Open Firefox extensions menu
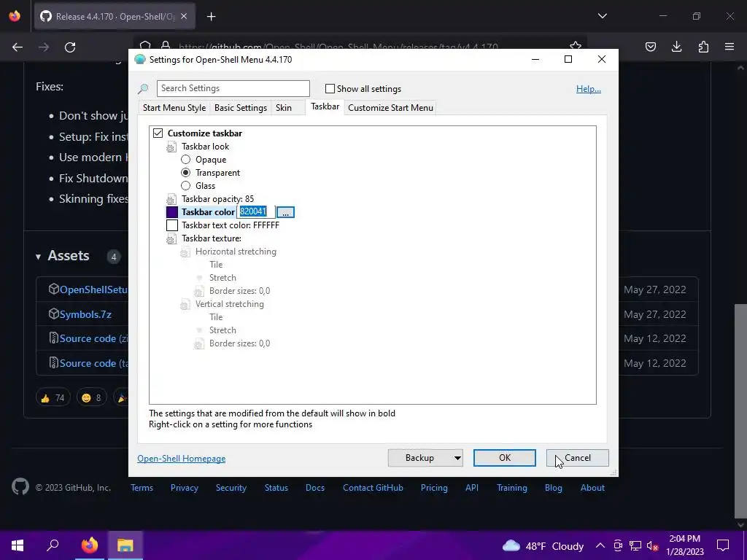 pyautogui.click(x=703, y=47)
